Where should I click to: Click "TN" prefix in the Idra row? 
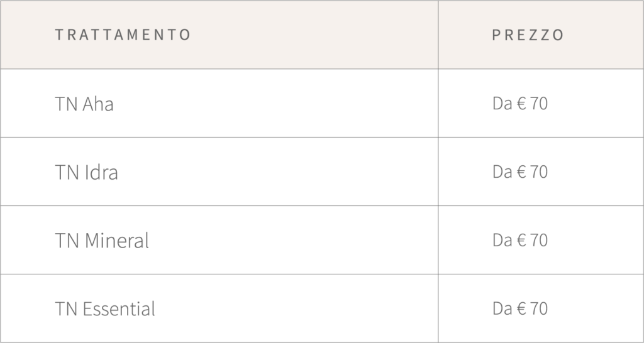[66, 172]
